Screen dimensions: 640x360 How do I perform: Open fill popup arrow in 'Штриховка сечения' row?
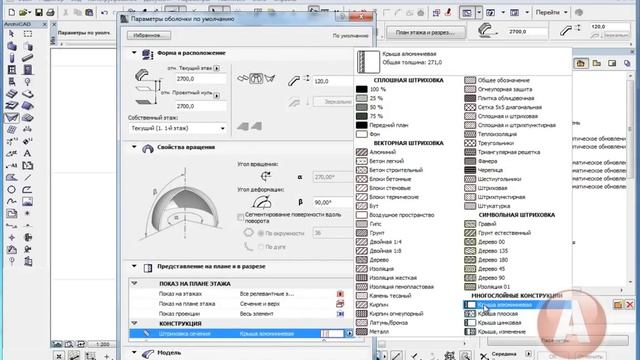pyautogui.click(x=349, y=333)
